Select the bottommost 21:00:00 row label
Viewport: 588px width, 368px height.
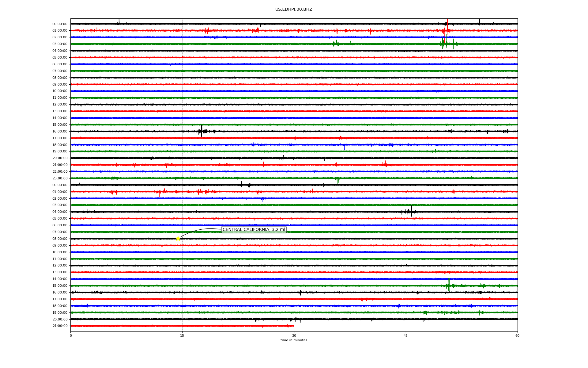tap(60, 326)
